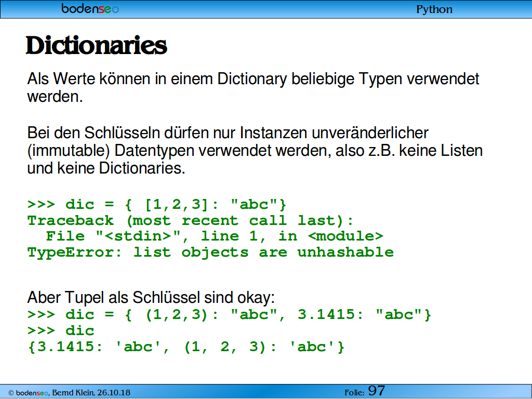Click the sentence starting 'Als Werte können'
This screenshot has width=532, height=399.
point(253,87)
